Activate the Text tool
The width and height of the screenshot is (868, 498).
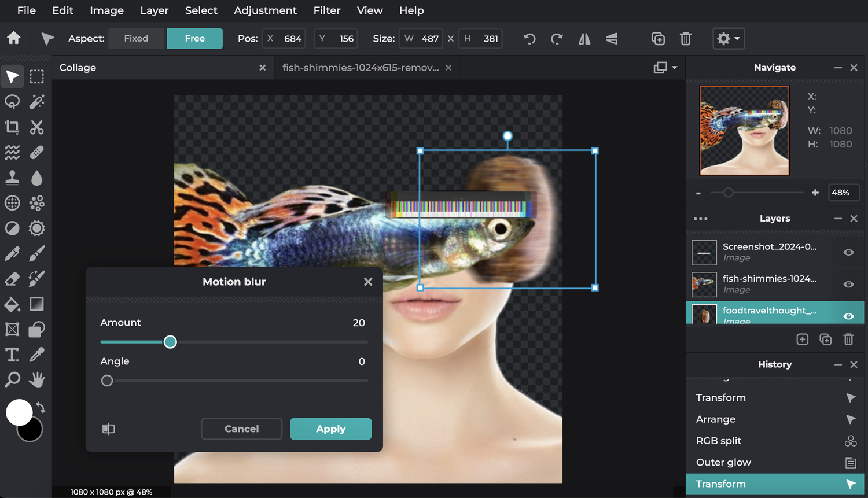[x=12, y=355]
